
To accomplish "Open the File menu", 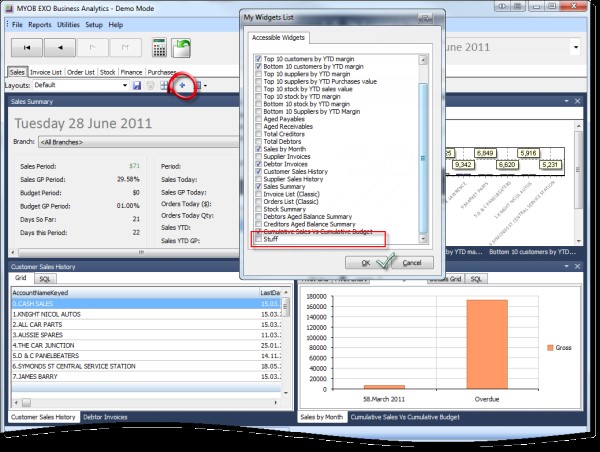I will tap(17, 25).
